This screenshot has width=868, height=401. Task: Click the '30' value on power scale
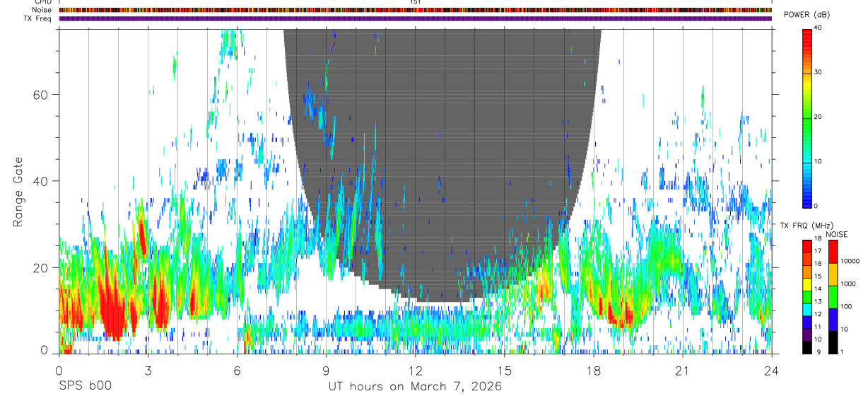point(819,73)
